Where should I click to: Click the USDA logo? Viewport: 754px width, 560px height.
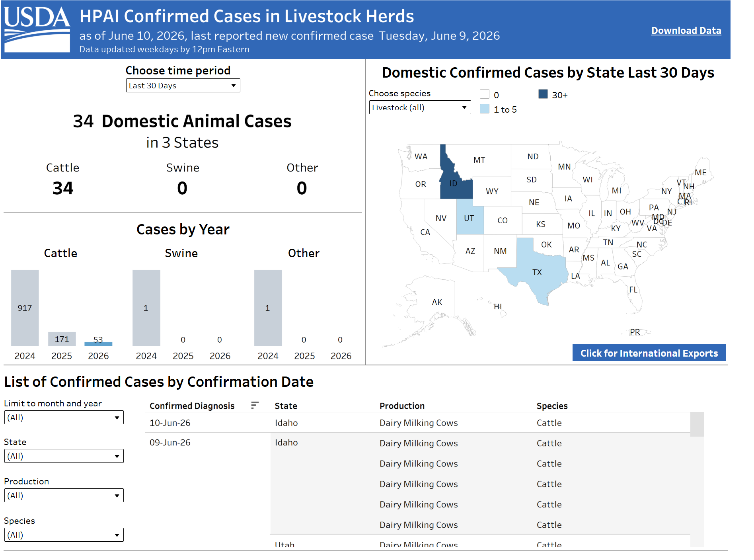click(x=37, y=29)
